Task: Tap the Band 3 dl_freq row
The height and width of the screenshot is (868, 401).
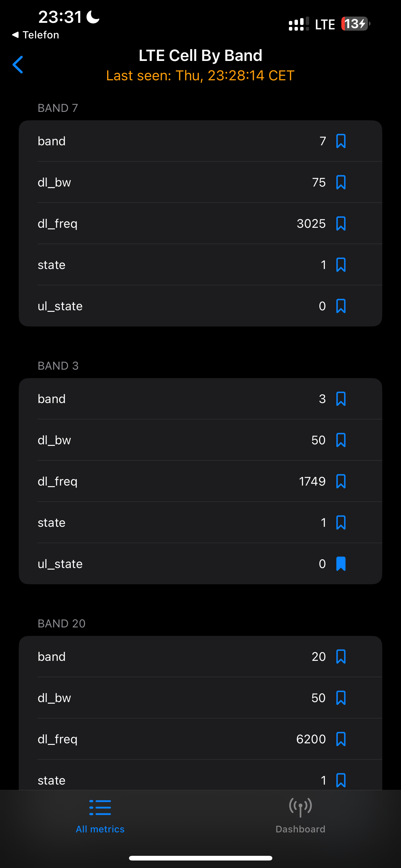Action: coord(200,481)
